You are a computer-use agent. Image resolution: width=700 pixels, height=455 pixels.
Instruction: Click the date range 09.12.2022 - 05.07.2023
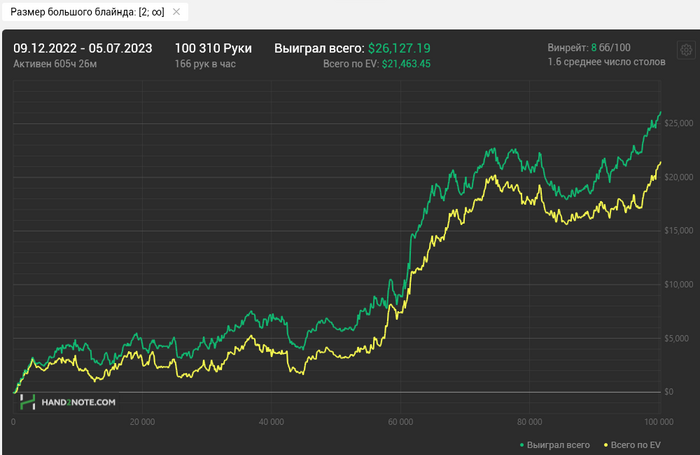83,48
